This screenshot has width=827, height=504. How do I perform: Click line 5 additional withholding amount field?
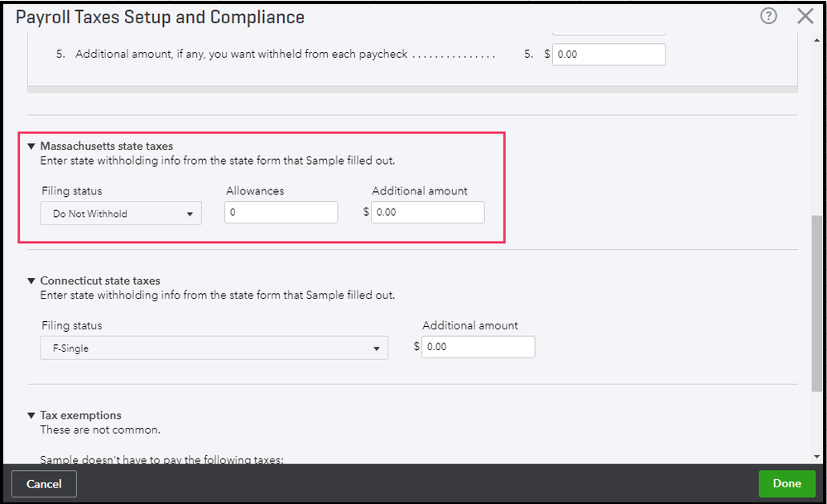click(x=608, y=55)
